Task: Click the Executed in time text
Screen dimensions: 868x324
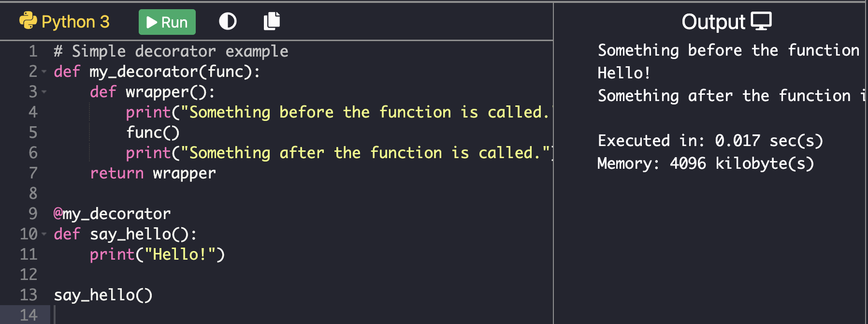Action: (710, 141)
